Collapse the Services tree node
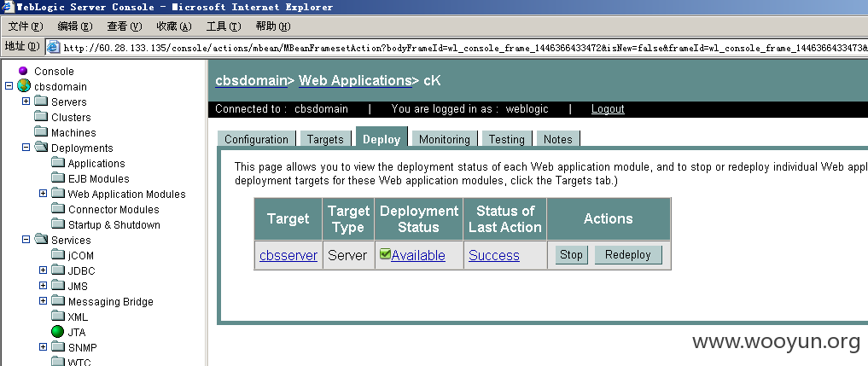The height and width of the screenshot is (366, 868). click(x=26, y=240)
